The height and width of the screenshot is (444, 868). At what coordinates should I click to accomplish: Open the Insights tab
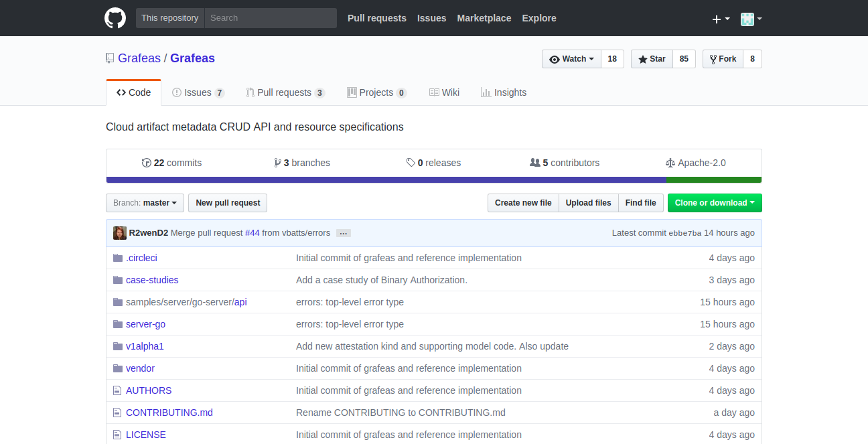[x=504, y=92]
